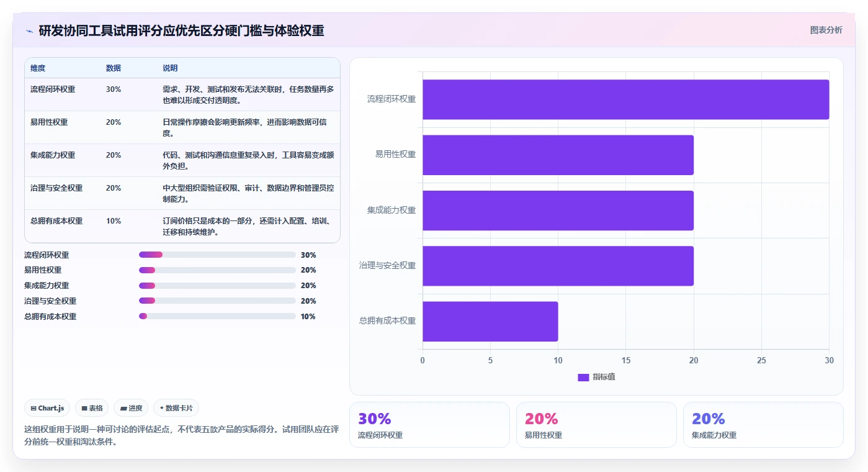Click the 说明 column header
Image resolution: width=868 pixels, height=472 pixels.
pyautogui.click(x=170, y=68)
